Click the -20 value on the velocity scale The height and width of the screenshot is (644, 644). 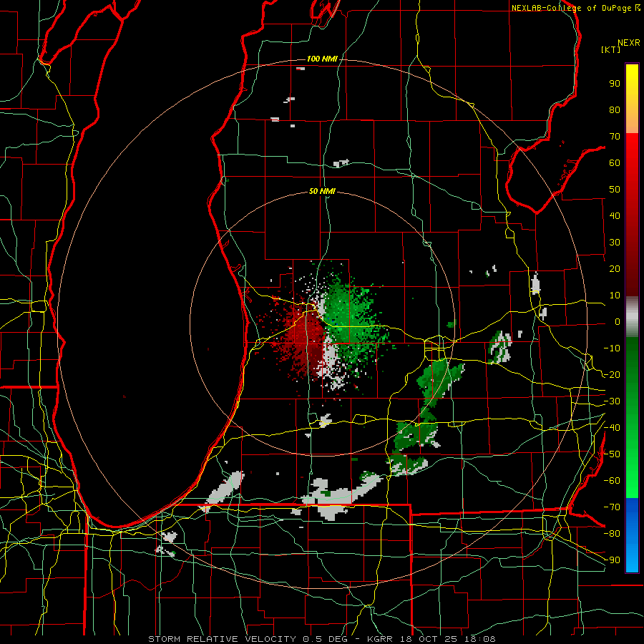pyautogui.click(x=612, y=374)
